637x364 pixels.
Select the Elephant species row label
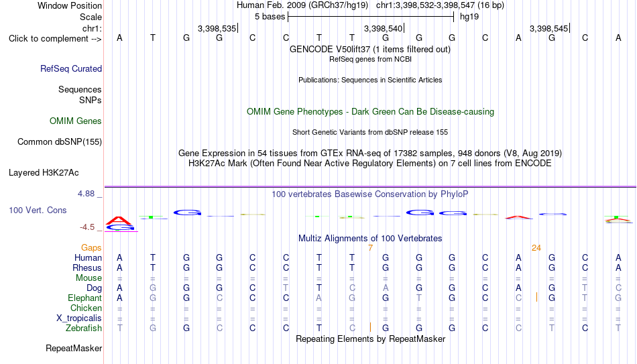point(85,298)
